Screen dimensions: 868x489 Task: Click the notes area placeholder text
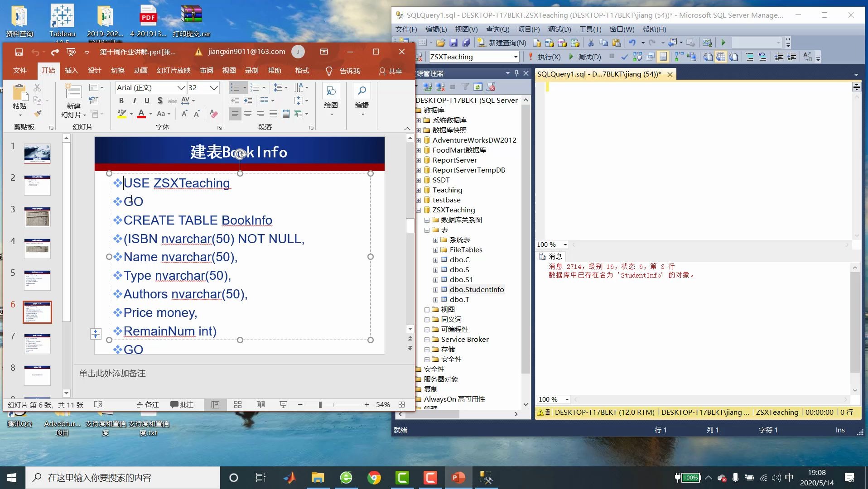(x=112, y=374)
